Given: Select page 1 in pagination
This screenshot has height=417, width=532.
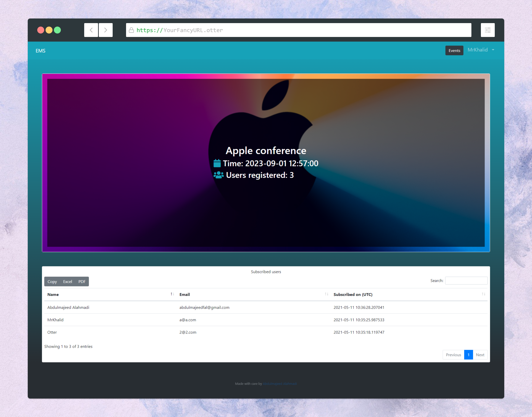Looking at the screenshot, I should pyautogui.click(x=468, y=355).
